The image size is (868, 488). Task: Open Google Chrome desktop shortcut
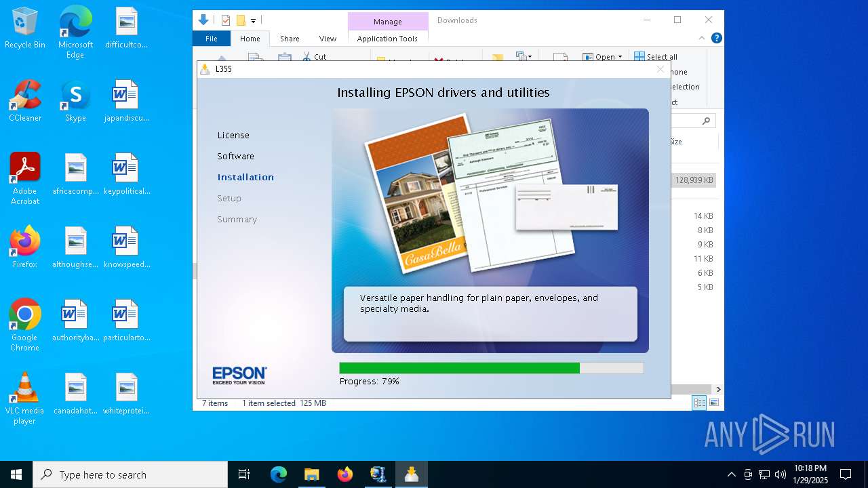tap(25, 325)
